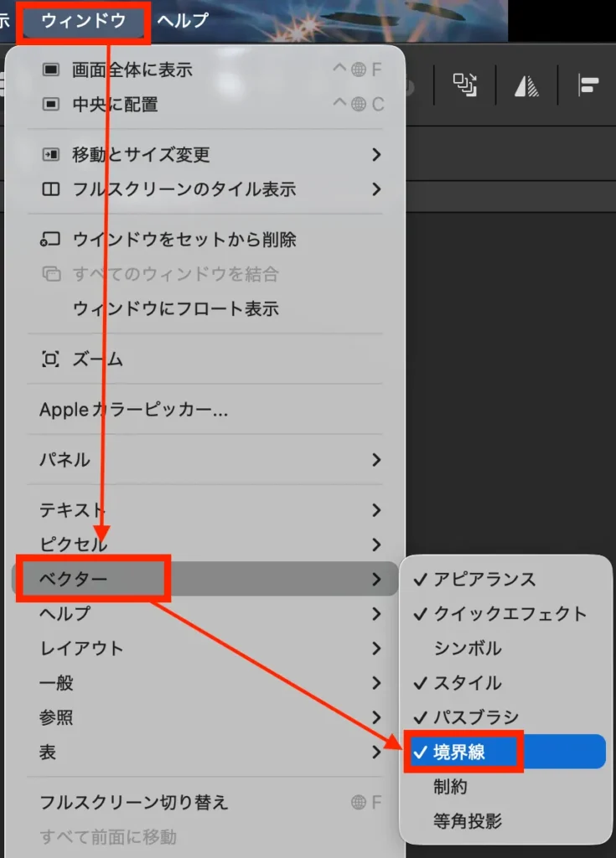This screenshot has width=616, height=858.
Task: Click the 移動とサイズ変更 icon
Action: pos(51,155)
